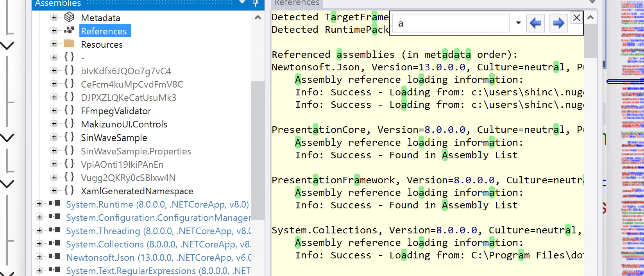Open System.Text.RegularExpressions assembly link

[x=158, y=271]
